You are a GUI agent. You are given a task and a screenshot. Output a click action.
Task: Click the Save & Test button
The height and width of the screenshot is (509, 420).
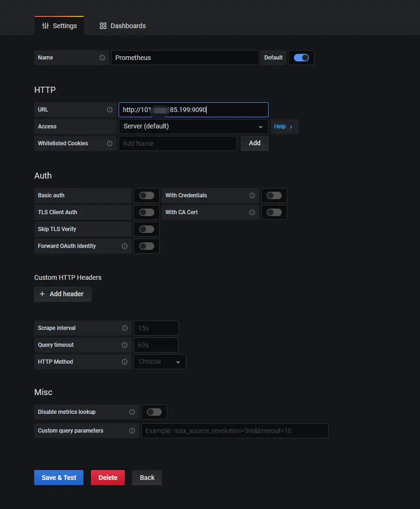[x=59, y=478]
